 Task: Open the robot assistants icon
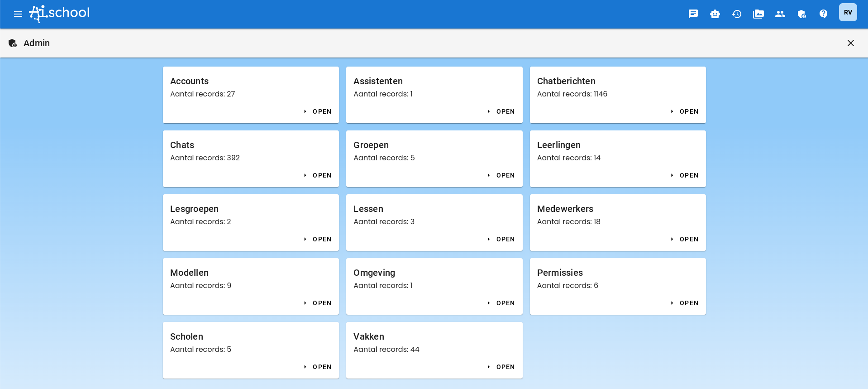(x=715, y=14)
